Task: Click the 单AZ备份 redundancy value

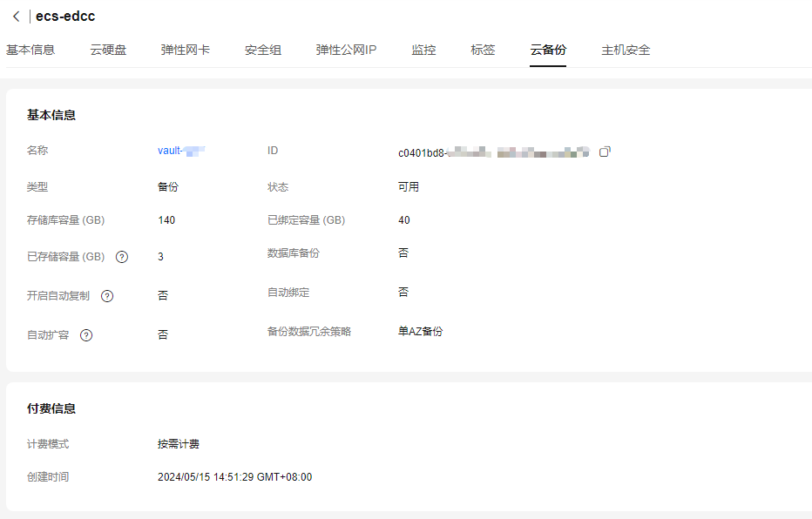Action: coord(418,331)
